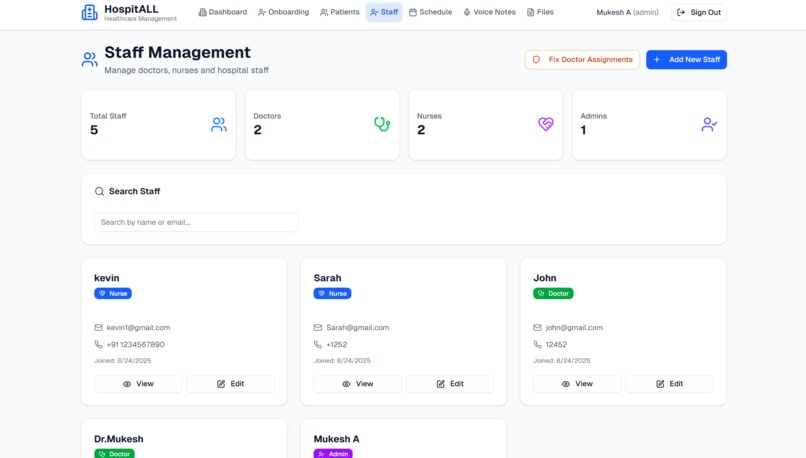Click Fix Doctor Assignments button
Screen dimensions: 806x458
click(582, 60)
